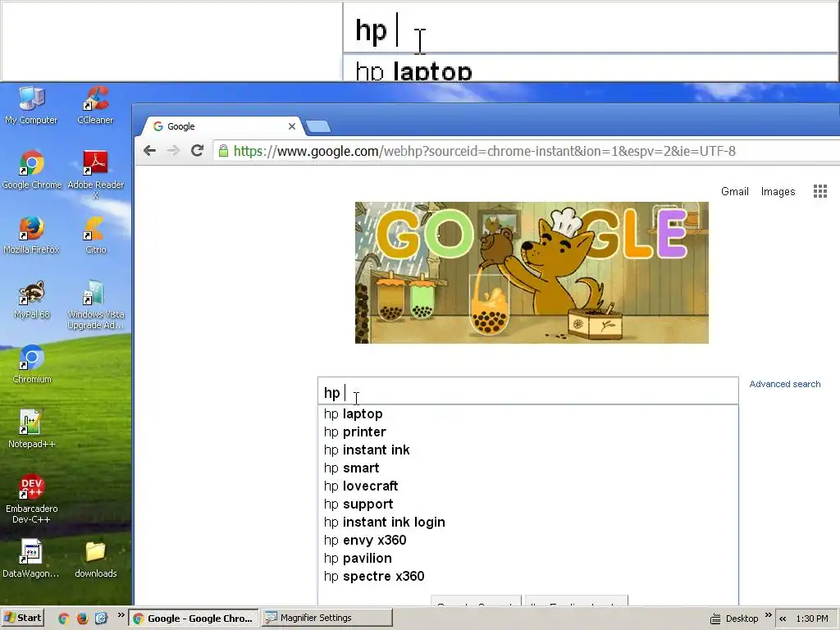Screen dimensions: 840x630
Task: Switch to Google Chrome taskbar button
Action: tap(194, 619)
